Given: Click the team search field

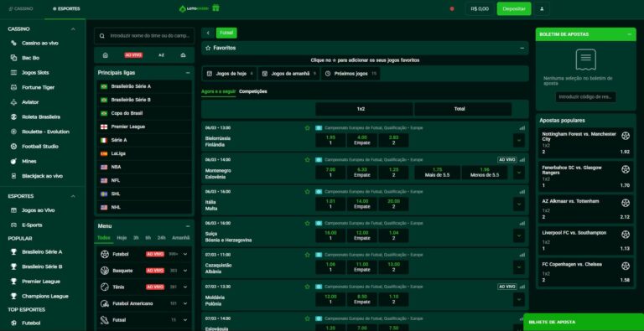Looking at the screenshot, I should click(x=144, y=36).
